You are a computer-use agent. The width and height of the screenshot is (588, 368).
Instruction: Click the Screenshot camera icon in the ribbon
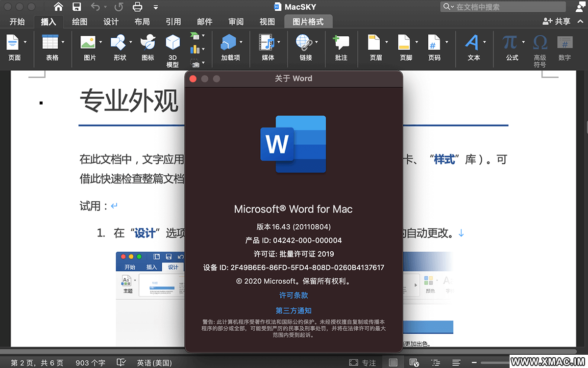pyautogui.click(x=195, y=63)
